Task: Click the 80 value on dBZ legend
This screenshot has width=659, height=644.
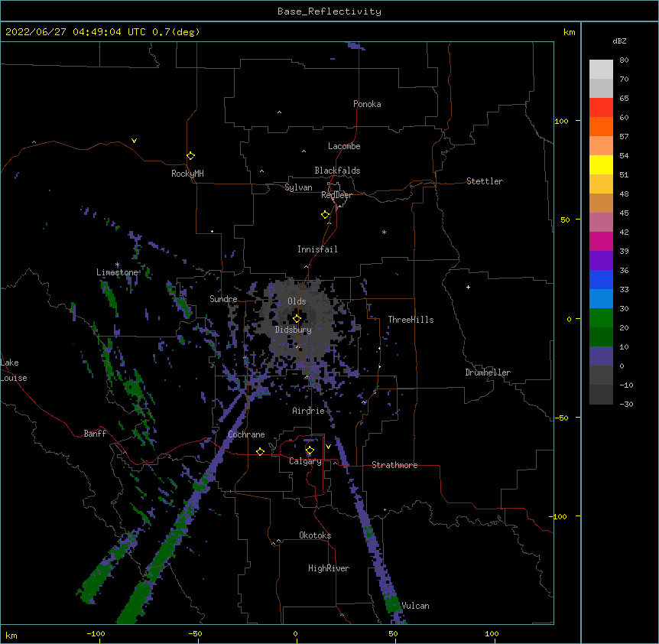Action: [624, 60]
